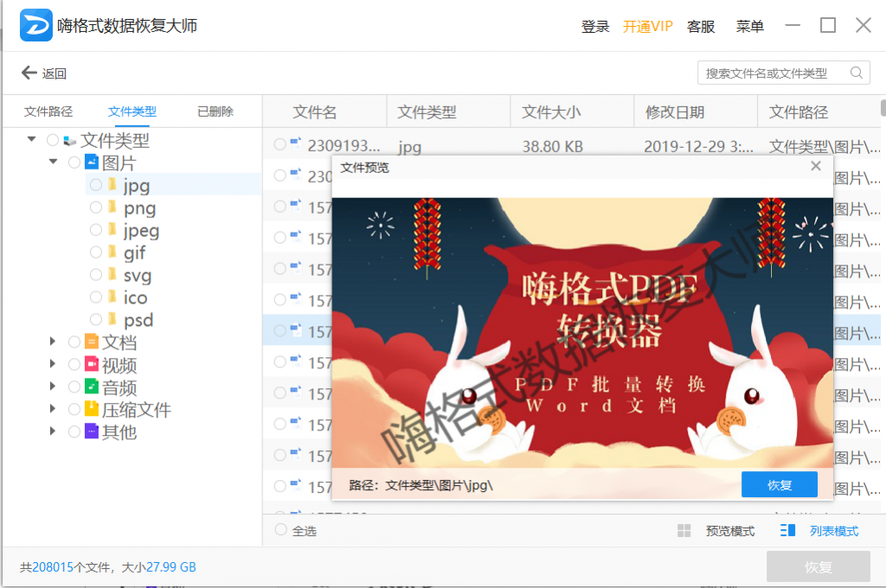Click the list mode icon
Screen dimensions: 886x588
[787, 530]
